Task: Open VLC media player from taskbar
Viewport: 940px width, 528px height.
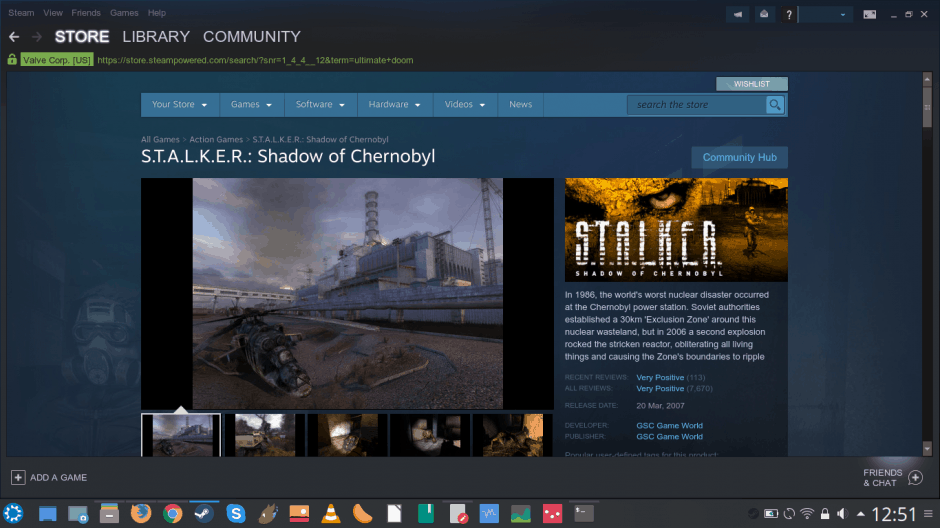Action: coord(331,514)
